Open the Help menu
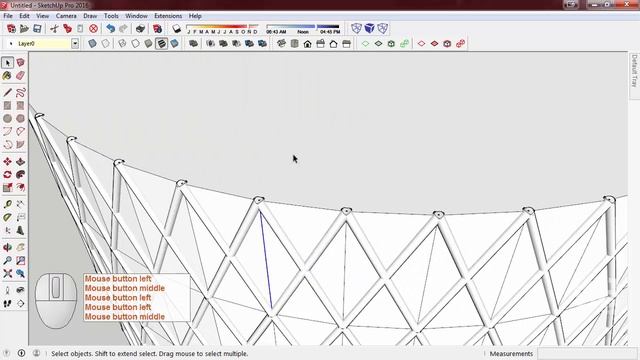This screenshot has height=360, width=640. (195, 16)
